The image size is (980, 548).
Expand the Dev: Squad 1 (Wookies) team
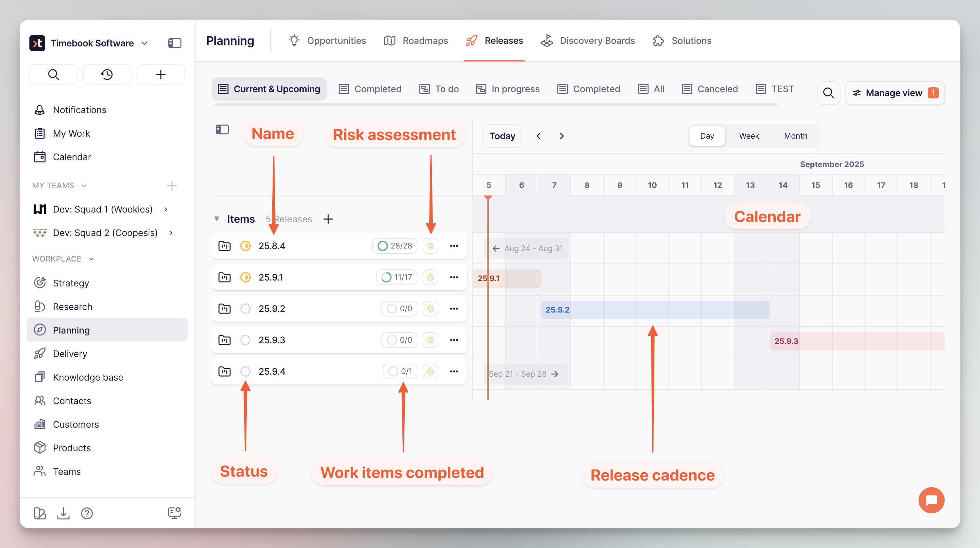[x=166, y=209]
